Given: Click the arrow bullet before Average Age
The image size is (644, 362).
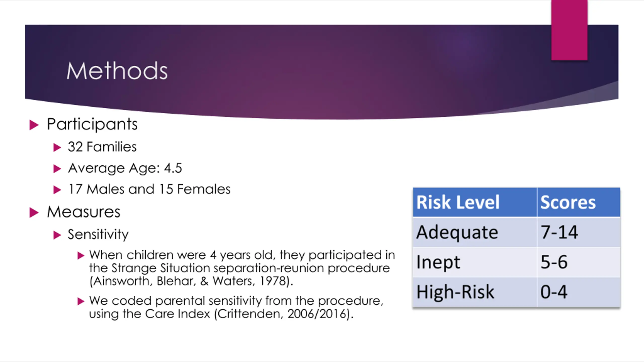Looking at the screenshot, I should 57,168.
